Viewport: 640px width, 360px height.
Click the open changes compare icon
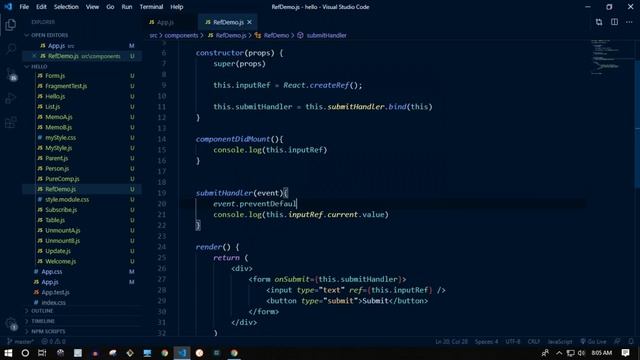(x=599, y=22)
